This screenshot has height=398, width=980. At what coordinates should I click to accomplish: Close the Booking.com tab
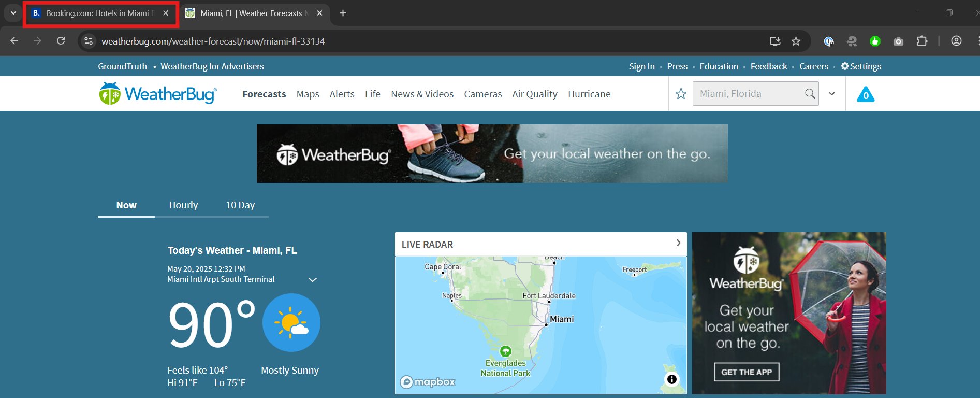pyautogui.click(x=166, y=13)
